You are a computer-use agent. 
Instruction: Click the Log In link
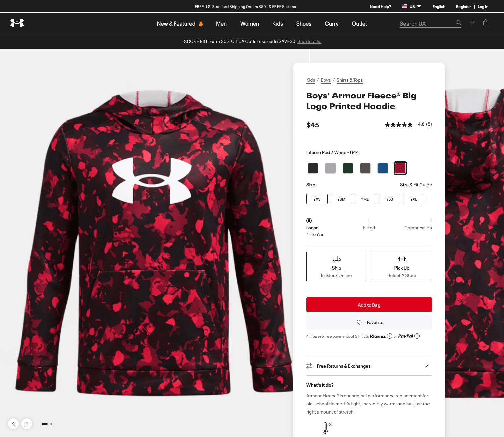(x=483, y=7)
